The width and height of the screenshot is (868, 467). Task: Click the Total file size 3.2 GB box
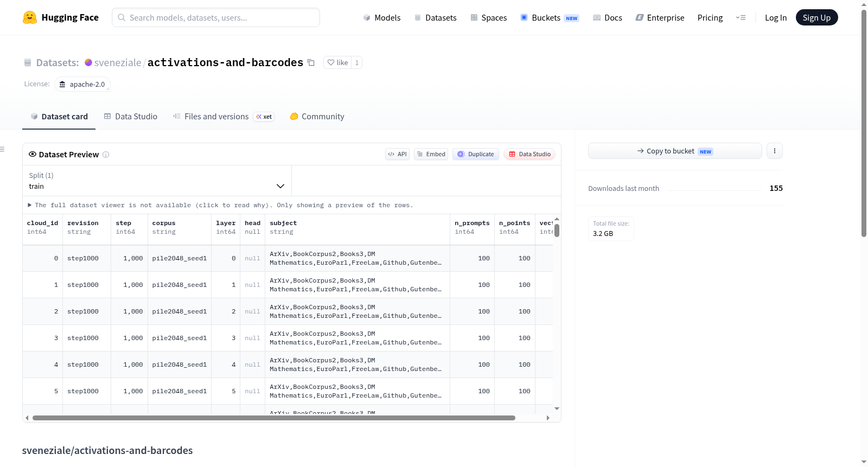(611, 228)
